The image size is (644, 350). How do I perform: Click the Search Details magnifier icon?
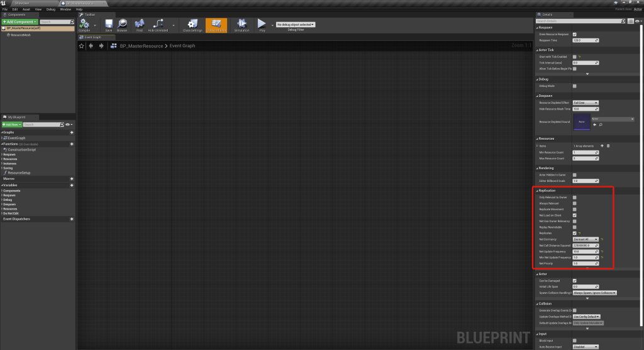click(623, 21)
